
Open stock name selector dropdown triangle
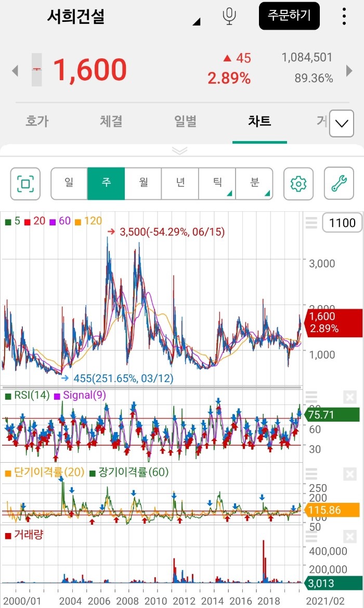pyautogui.click(x=197, y=21)
